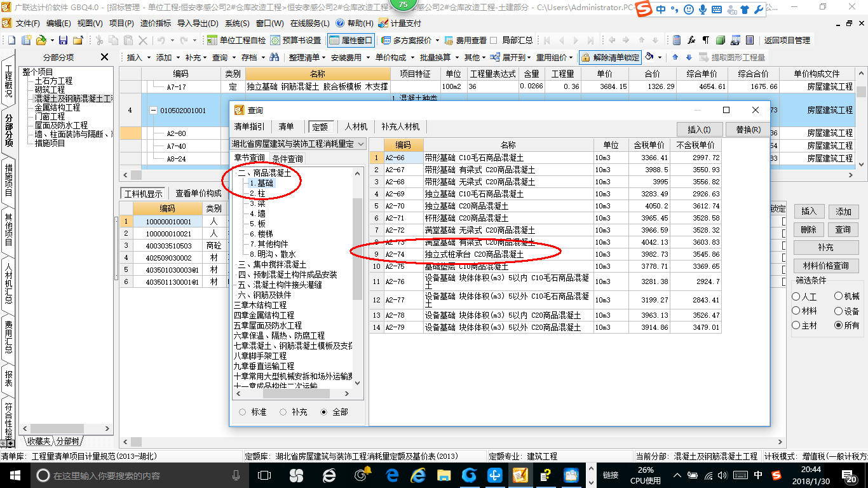Click the list view icon before 返回项目管理
This screenshot has width=868, height=488.
750,40
